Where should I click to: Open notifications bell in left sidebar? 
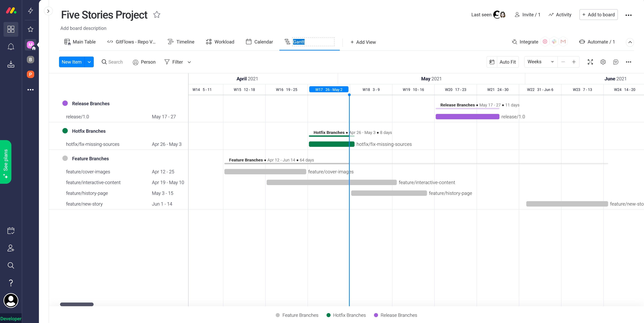11,46
